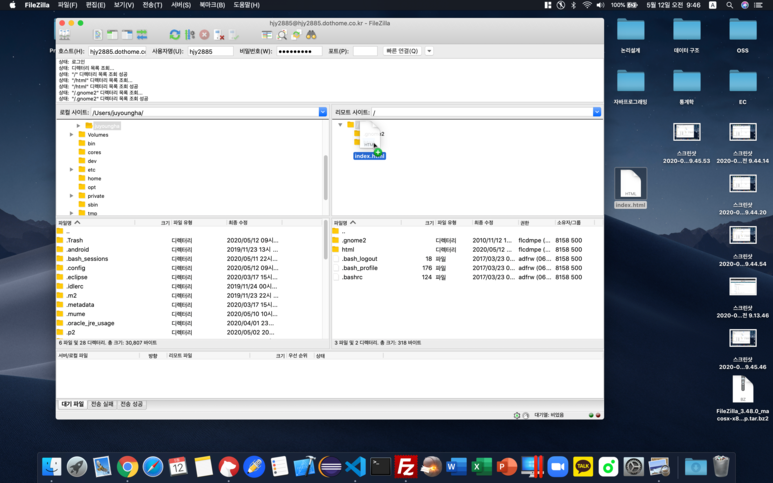Open the 전송(T) menu
This screenshot has height=483, width=773.
click(152, 5)
